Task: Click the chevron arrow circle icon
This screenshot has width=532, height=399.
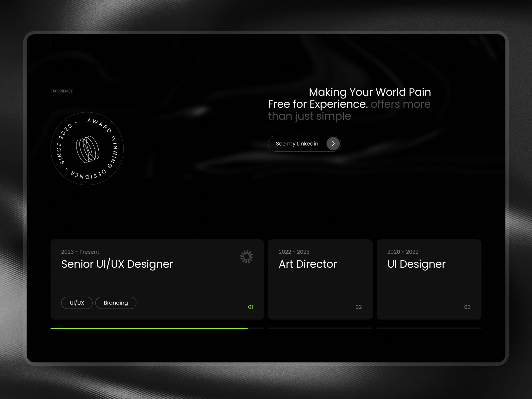Action: (333, 144)
